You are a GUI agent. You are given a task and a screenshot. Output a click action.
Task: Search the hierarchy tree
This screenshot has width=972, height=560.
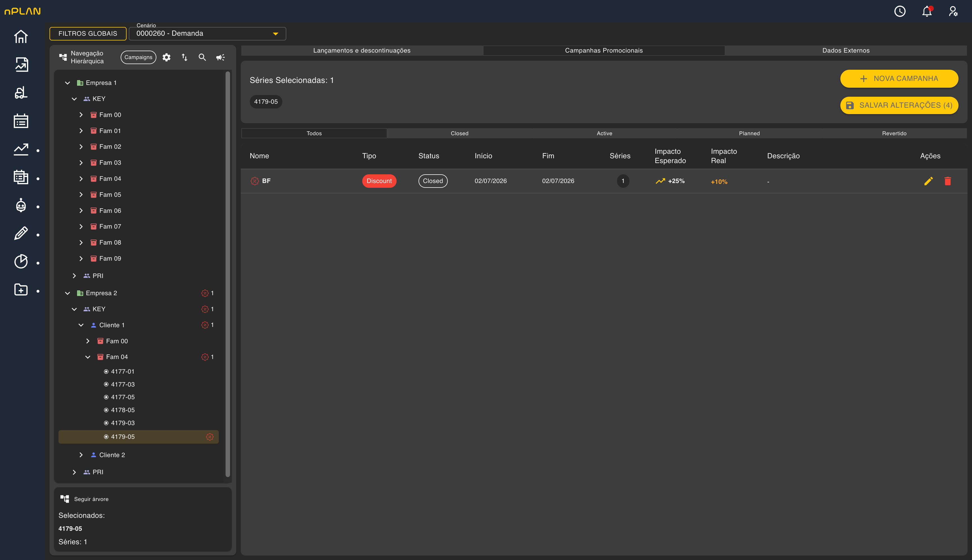[x=202, y=57]
